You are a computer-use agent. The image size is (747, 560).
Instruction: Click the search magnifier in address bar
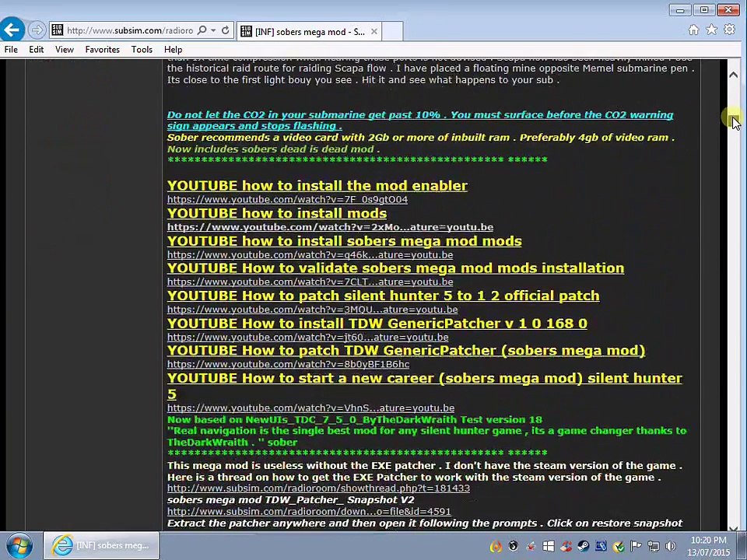pos(202,30)
